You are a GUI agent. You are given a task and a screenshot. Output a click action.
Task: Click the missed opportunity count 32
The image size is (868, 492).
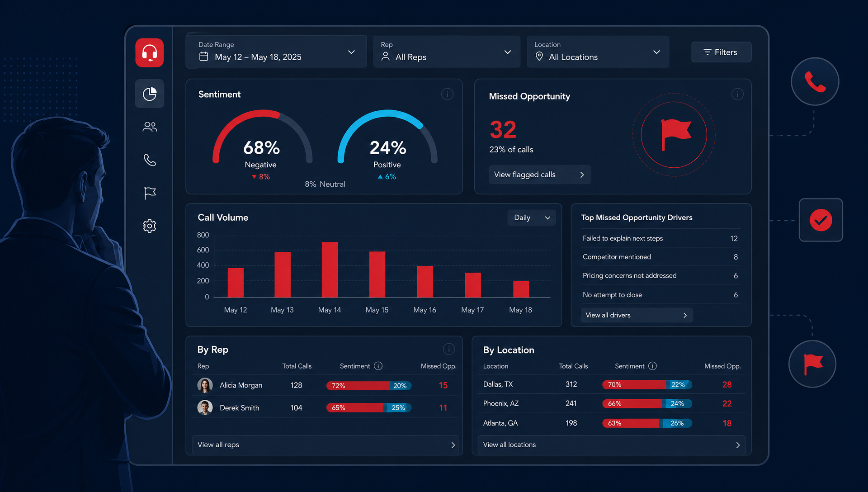pyautogui.click(x=503, y=130)
